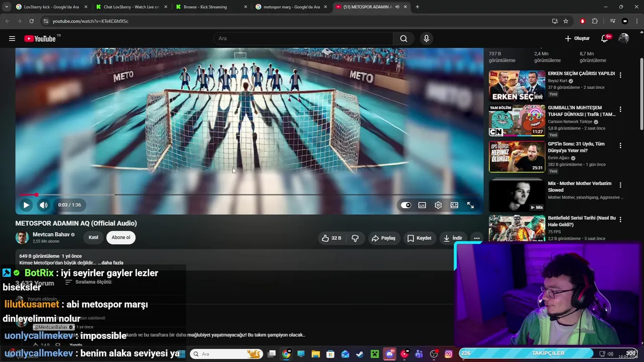Screen dimensions: 644x362
Task: Start voice search with the microphone
Action: pyautogui.click(x=427, y=39)
